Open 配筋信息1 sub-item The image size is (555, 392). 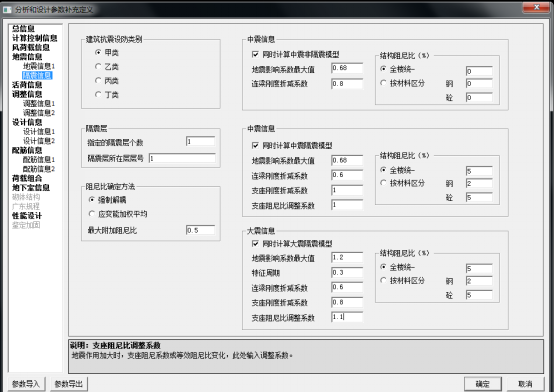click(39, 159)
